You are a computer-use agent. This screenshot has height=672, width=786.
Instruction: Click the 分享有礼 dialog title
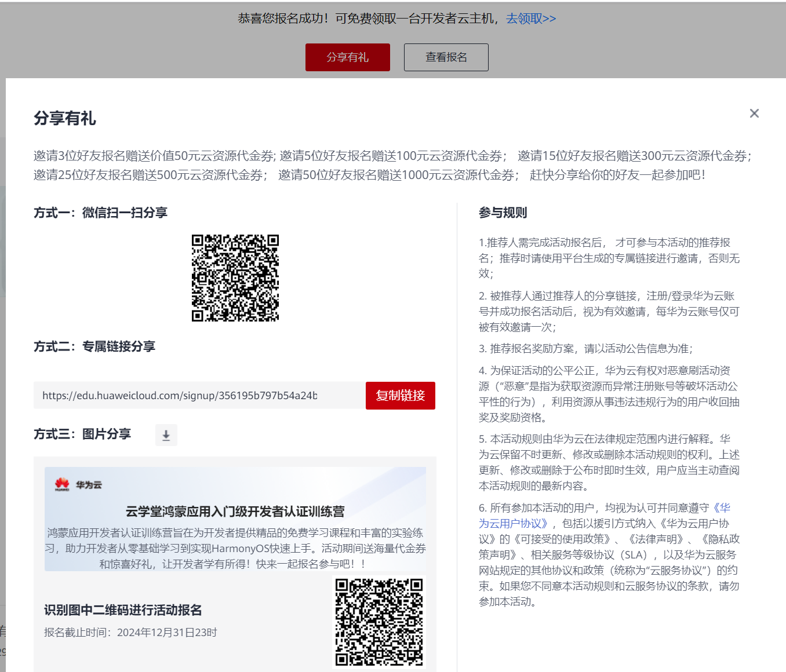click(x=65, y=118)
